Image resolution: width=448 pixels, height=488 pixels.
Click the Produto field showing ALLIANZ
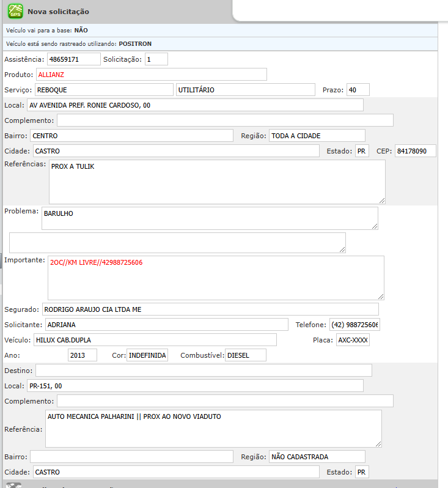151,75
